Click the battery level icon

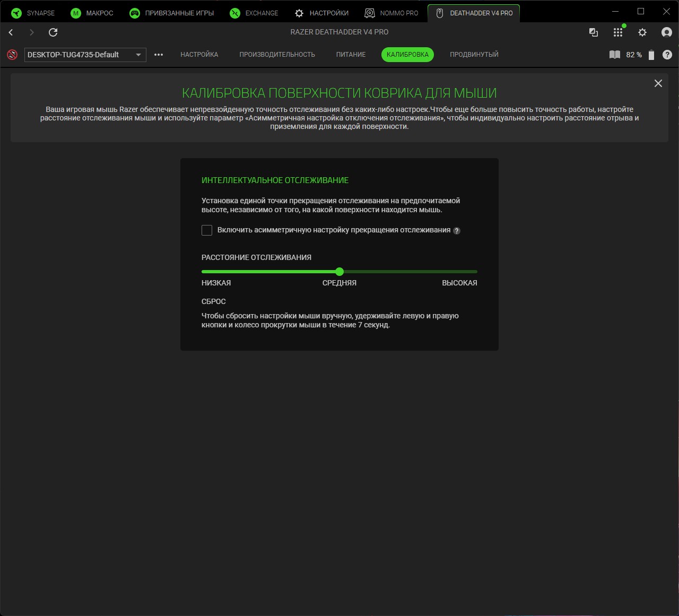click(651, 55)
